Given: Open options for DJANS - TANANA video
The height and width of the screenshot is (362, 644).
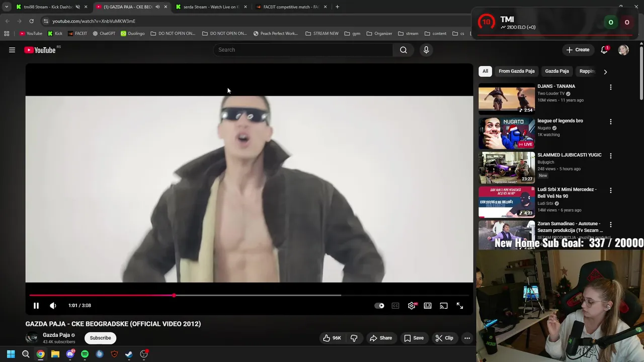Looking at the screenshot, I should (611, 87).
